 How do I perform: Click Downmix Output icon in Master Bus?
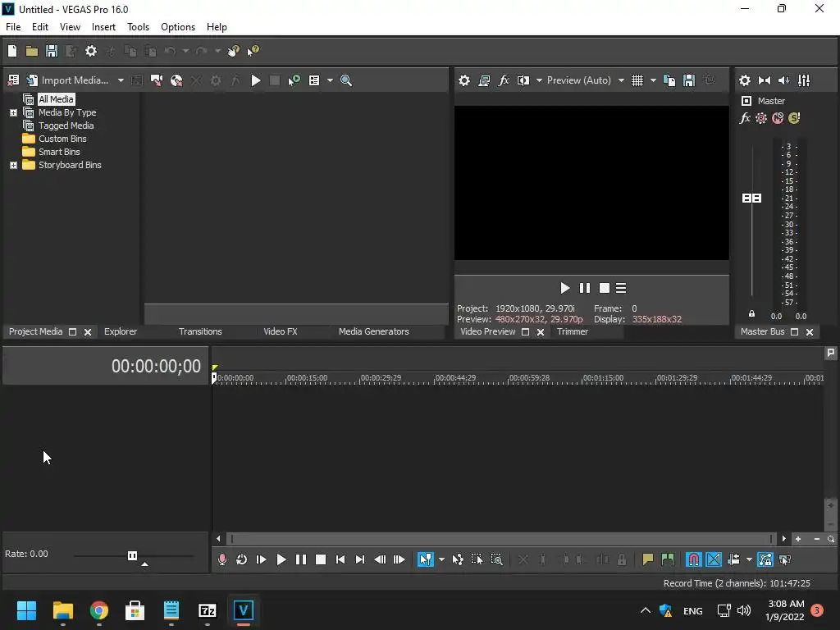765,80
